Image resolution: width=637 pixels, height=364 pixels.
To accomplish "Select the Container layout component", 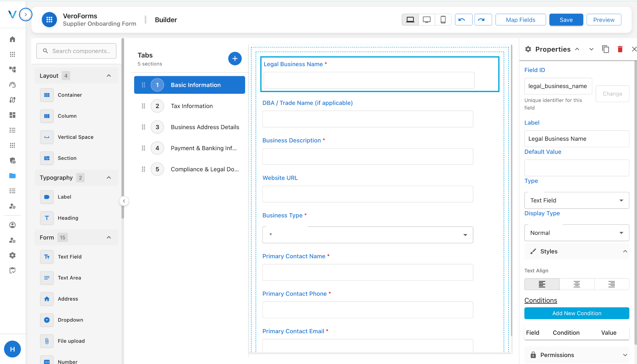I will tap(76, 95).
